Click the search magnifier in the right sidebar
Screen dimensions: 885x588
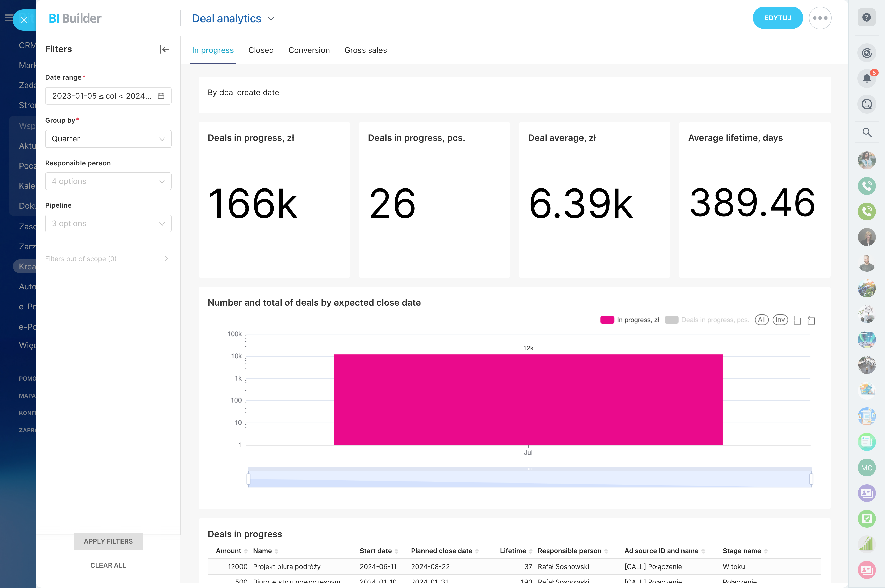pos(867,132)
